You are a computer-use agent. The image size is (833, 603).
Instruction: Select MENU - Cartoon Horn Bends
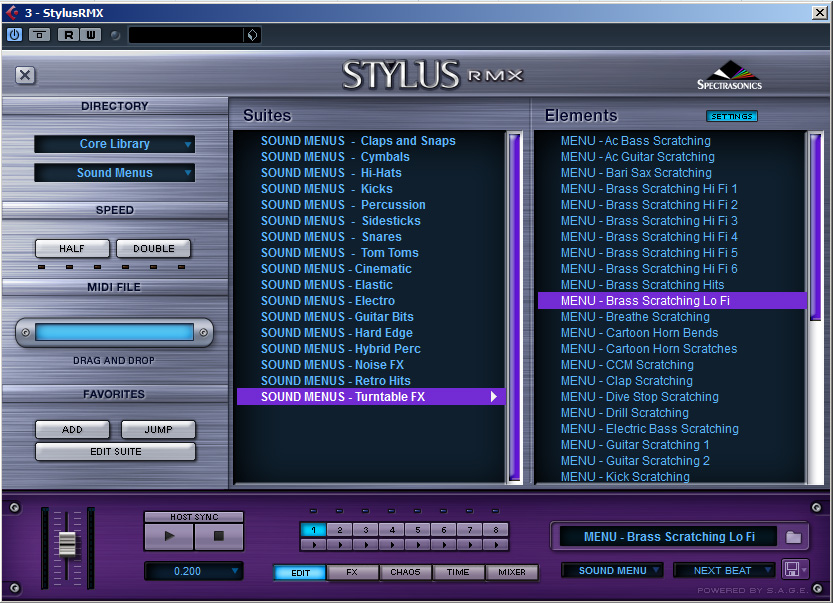tap(672, 333)
